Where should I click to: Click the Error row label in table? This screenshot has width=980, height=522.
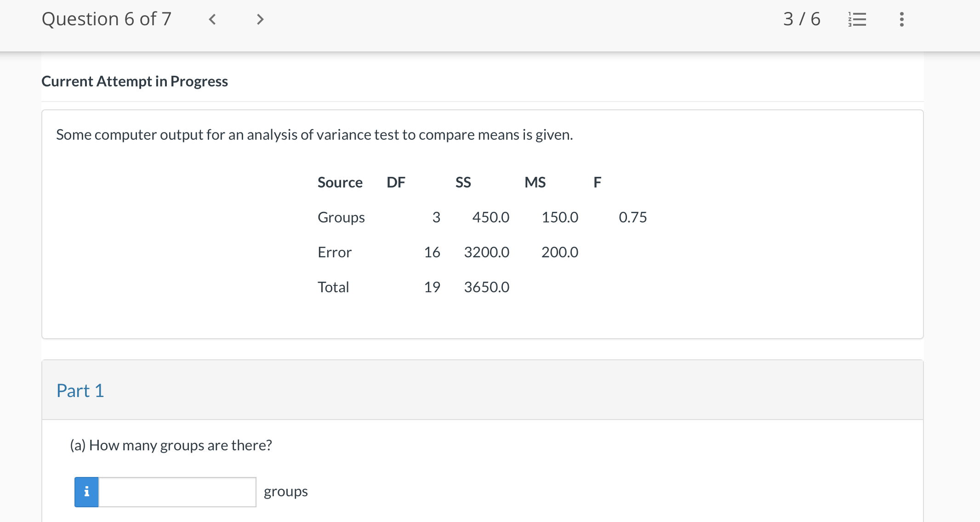335,252
